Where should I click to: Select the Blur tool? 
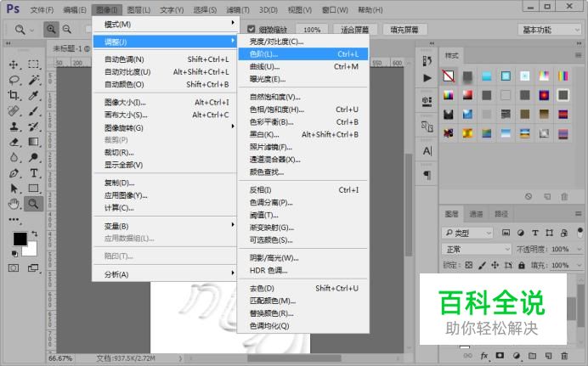(x=14, y=157)
